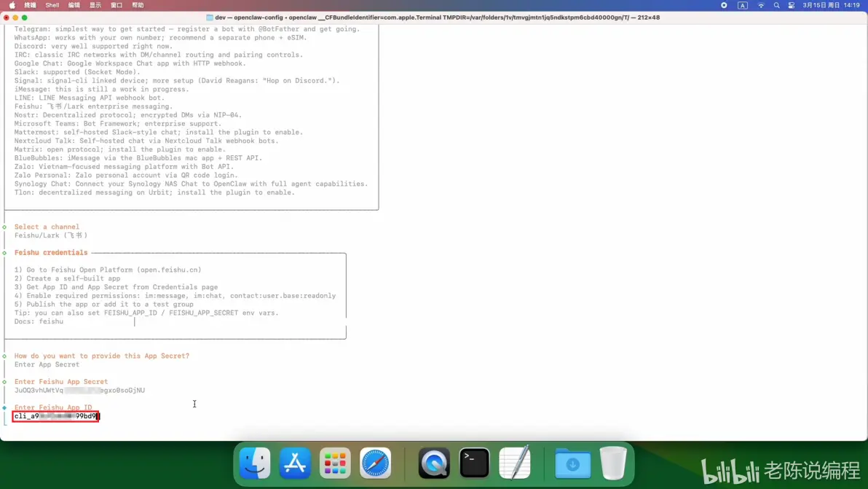
Task: Click the BlueBubbles description line
Action: [x=138, y=158]
